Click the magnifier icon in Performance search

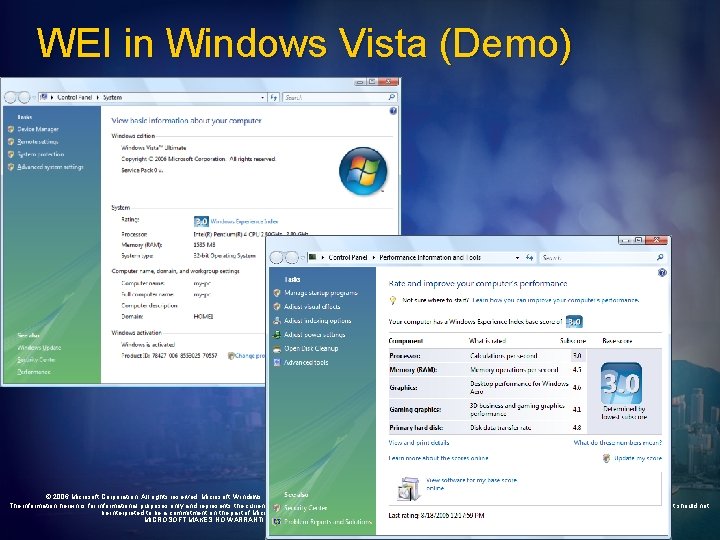660,258
